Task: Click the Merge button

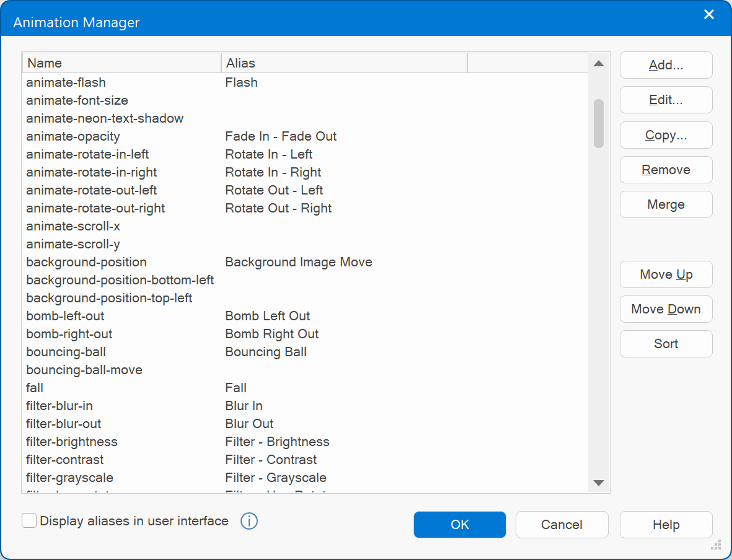Action: pyautogui.click(x=666, y=204)
